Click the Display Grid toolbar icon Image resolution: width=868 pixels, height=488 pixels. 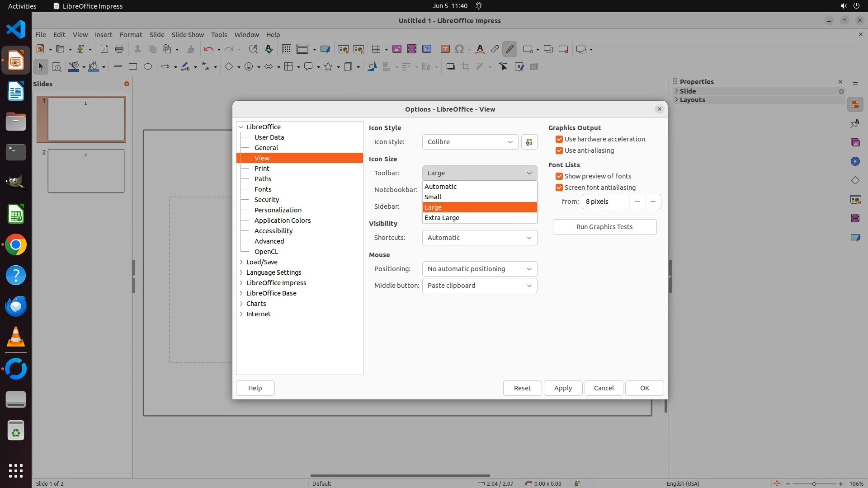286,49
